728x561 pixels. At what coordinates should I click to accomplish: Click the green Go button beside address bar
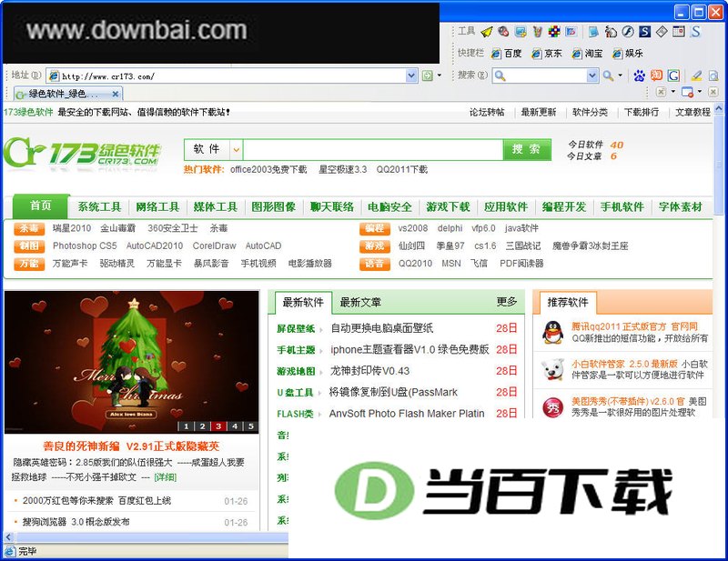427,75
